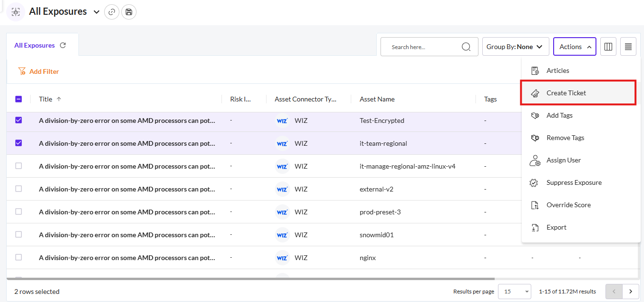Screen dimensions: 644x302
Task: Click the 2 rows selected status text
Action: 37,292
